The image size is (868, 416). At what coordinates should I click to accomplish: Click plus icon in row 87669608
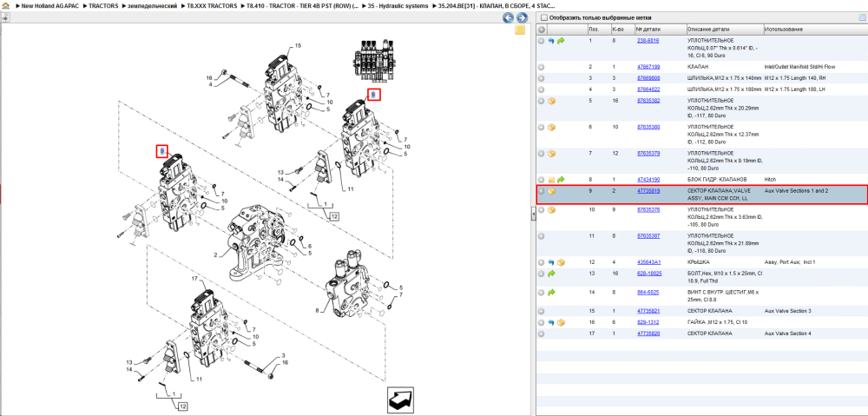click(x=542, y=78)
